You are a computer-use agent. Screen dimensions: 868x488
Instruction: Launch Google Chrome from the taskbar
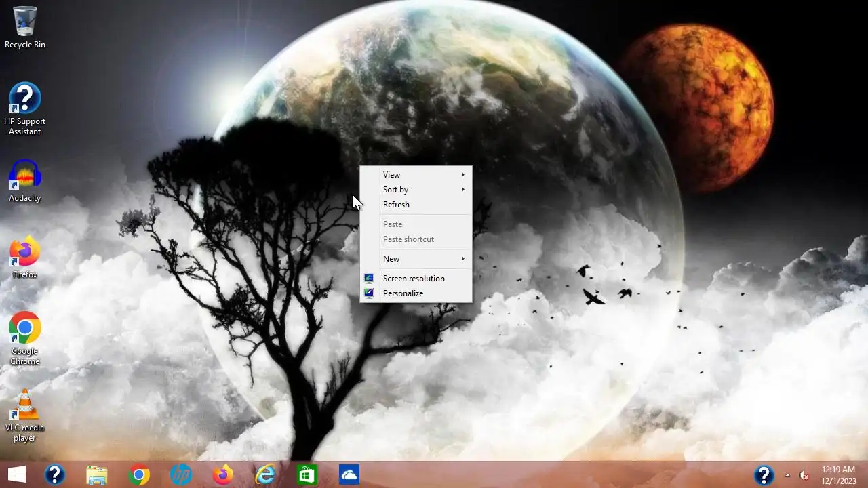[139, 475]
